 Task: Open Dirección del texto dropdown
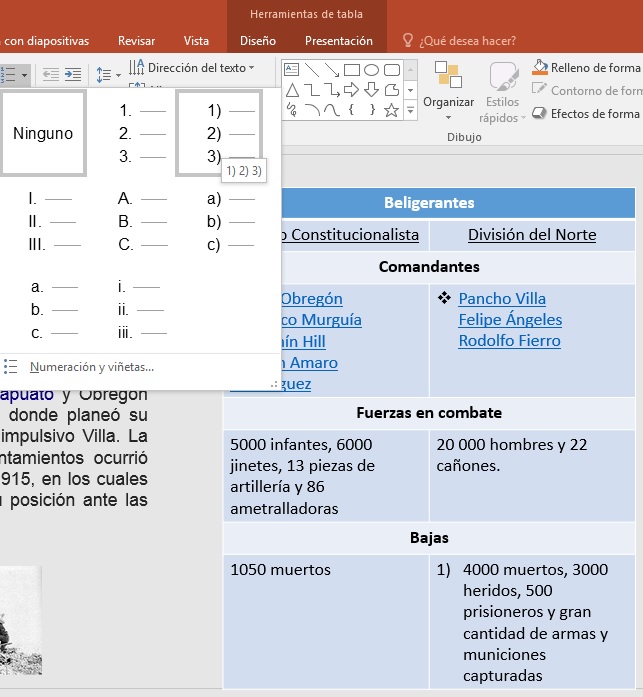coord(193,68)
